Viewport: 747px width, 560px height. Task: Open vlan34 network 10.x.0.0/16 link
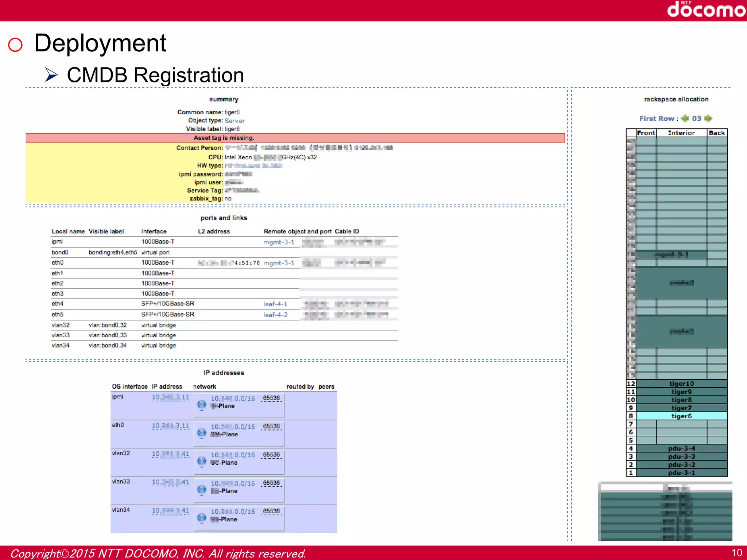pyautogui.click(x=233, y=512)
